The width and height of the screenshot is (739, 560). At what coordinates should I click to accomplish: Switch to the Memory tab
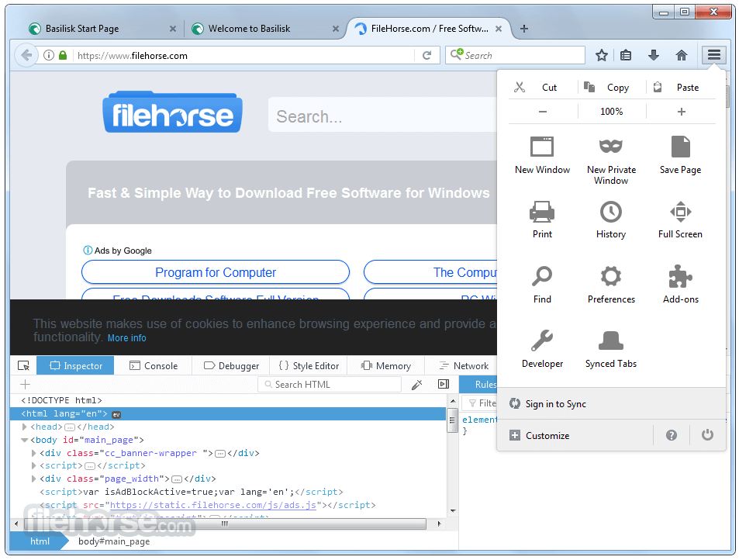pyautogui.click(x=385, y=366)
